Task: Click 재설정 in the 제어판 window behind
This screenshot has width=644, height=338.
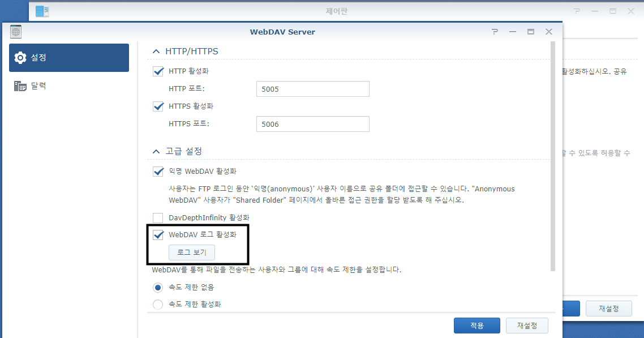Action: pos(609,309)
